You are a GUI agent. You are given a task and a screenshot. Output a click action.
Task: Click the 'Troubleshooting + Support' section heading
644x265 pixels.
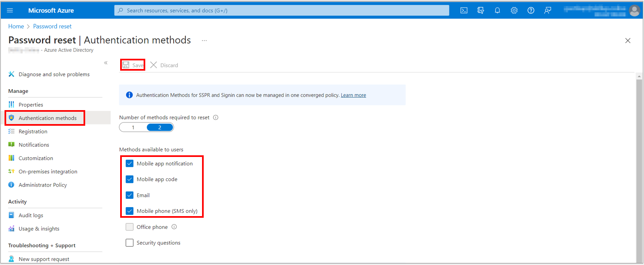click(x=42, y=246)
